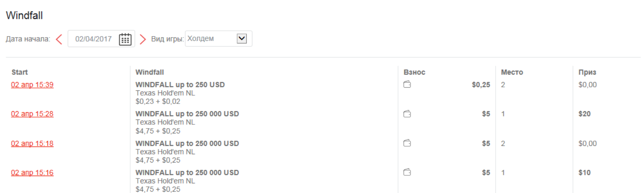This screenshot has height=193, width=644.
Task: Click the 02/04/2017 date input field
Action: click(x=93, y=39)
